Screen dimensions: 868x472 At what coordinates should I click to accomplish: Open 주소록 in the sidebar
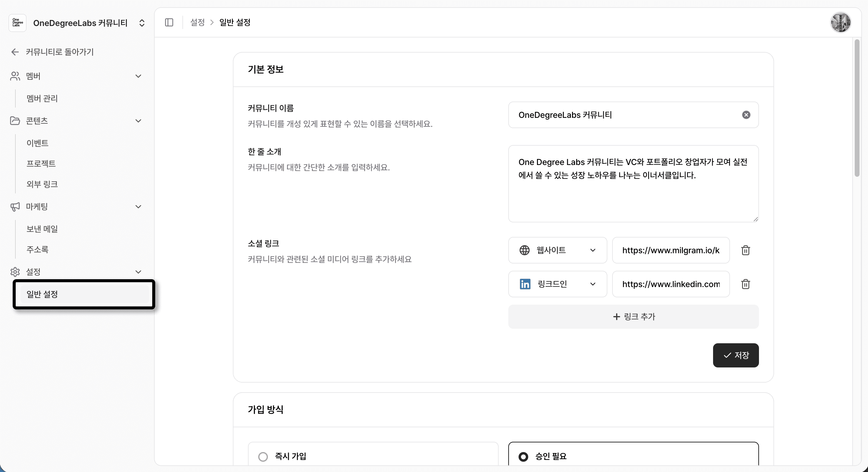click(x=37, y=250)
